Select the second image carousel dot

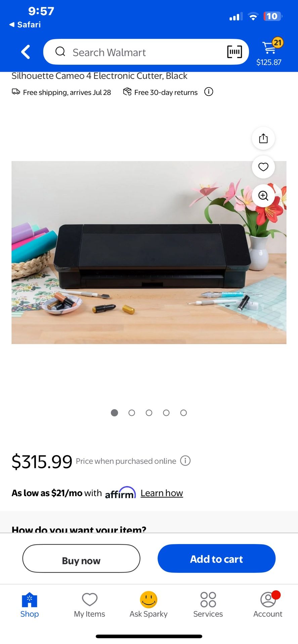point(132,413)
